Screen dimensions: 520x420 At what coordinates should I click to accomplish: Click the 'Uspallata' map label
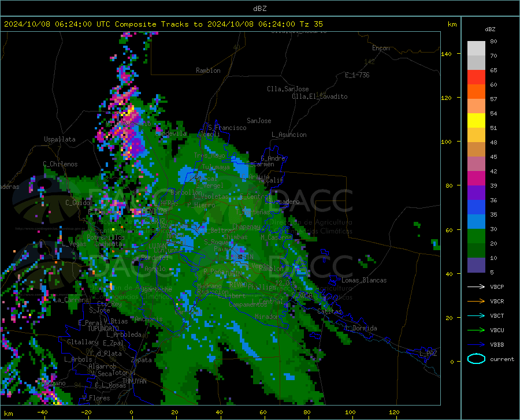(60, 139)
